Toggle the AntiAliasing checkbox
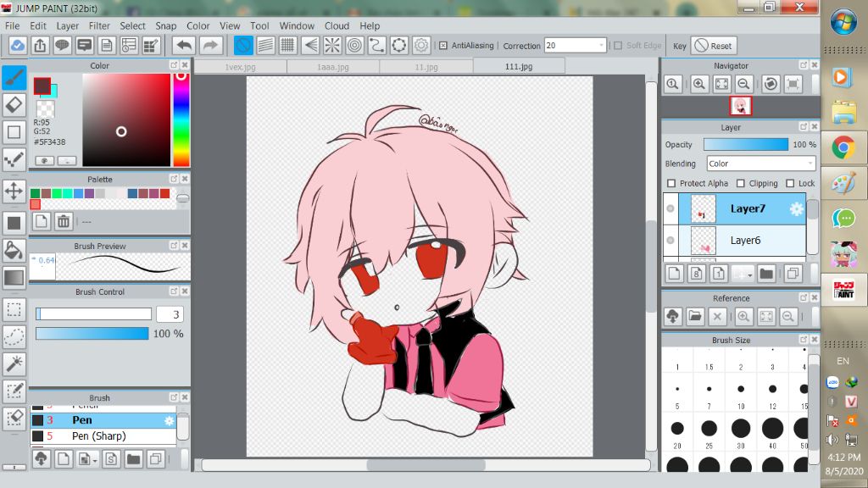 click(442, 46)
